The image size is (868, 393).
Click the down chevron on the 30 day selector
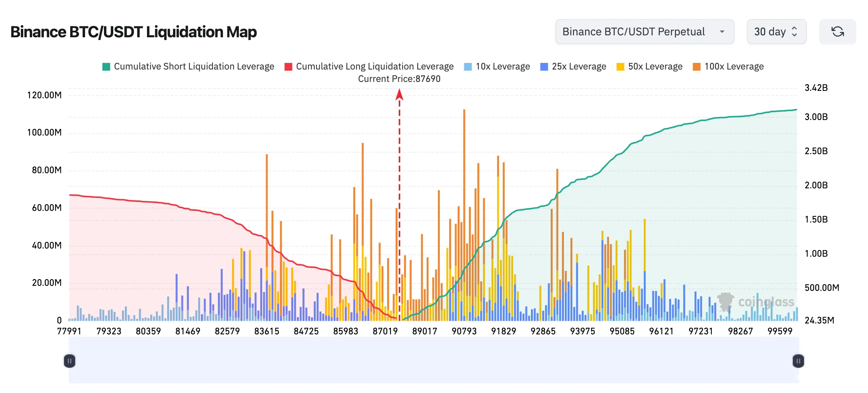(794, 35)
